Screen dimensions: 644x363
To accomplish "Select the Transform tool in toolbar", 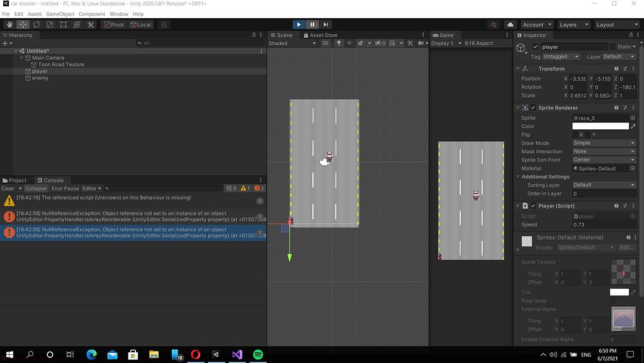I will (x=77, y=25).
